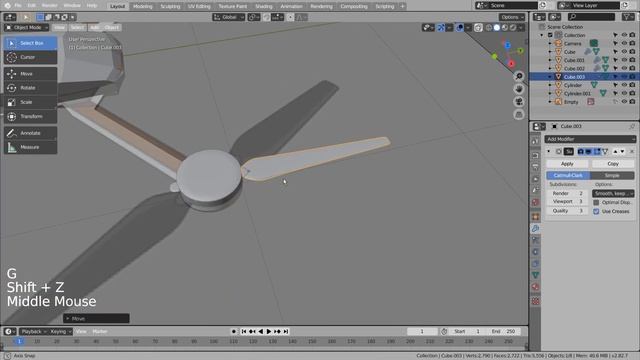This screenshot has width=640, height=360.
Task: Play animation in reverse
Action: [260, 331]
